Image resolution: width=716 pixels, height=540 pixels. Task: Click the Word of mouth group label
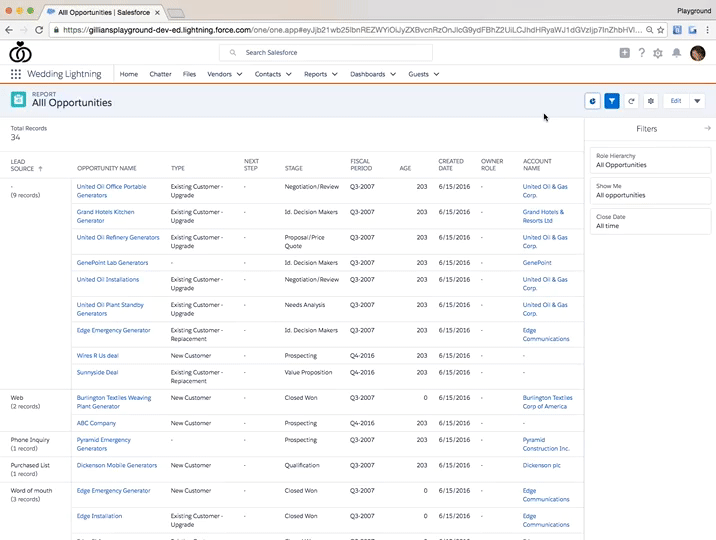click(x=32, y=490)
